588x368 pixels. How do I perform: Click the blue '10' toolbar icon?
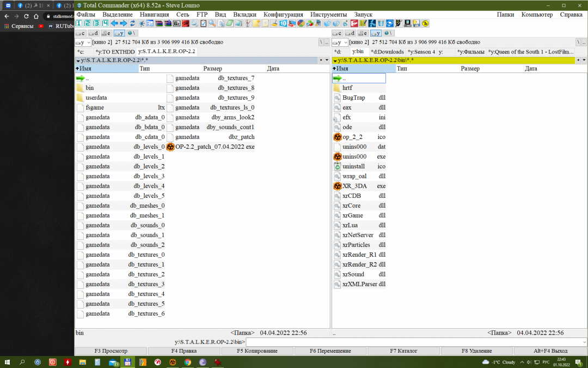coord(283,23)
